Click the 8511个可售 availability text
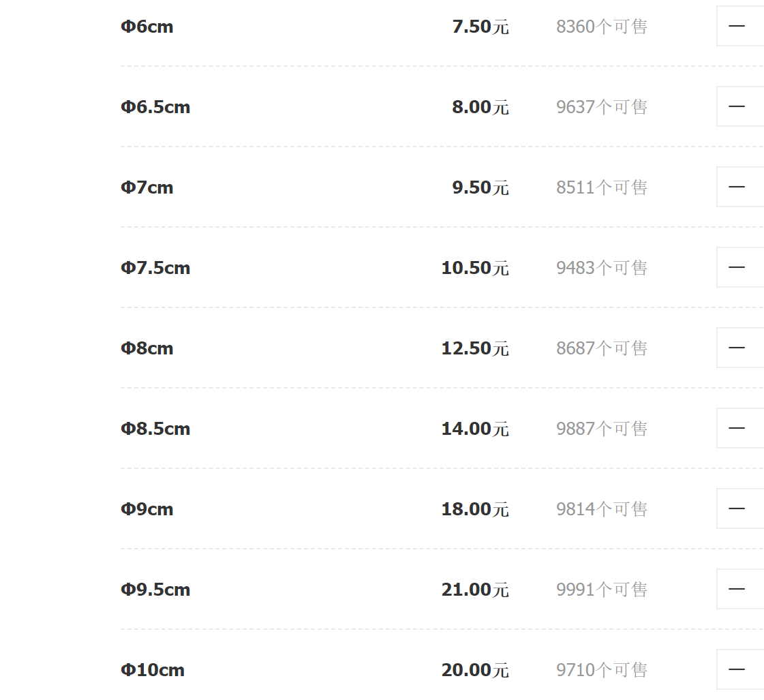Image resolution: width=764 pixels, height=700 pixels. [x=601, y=188]
